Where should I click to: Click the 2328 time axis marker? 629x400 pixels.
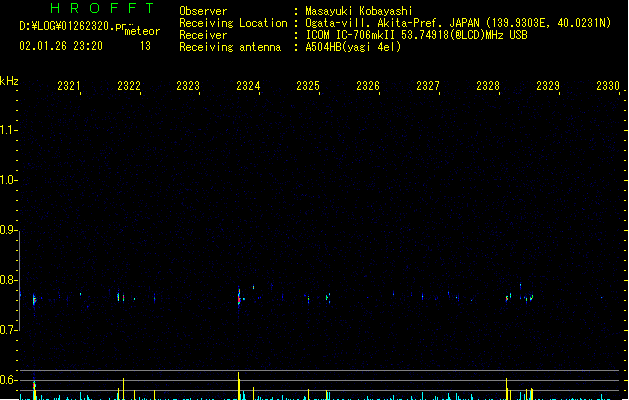point(488,86)
